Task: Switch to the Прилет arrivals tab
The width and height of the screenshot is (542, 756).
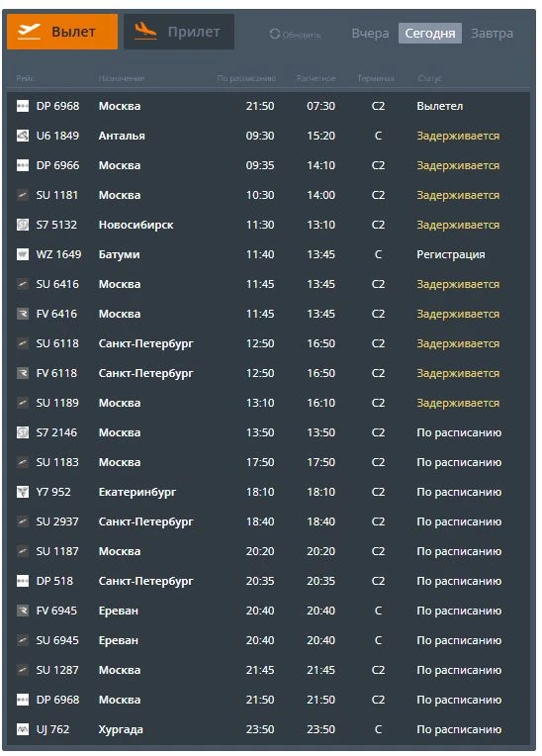Action: pyautogui.click(x=179, y=32)
